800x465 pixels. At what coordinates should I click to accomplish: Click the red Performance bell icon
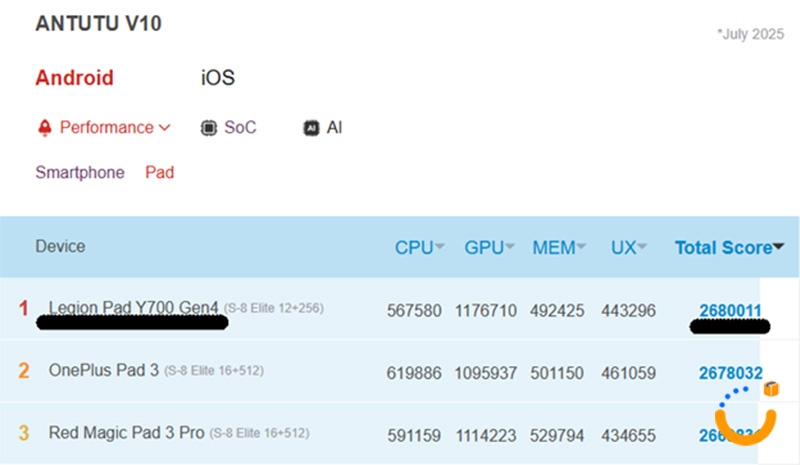pos(45,127)
